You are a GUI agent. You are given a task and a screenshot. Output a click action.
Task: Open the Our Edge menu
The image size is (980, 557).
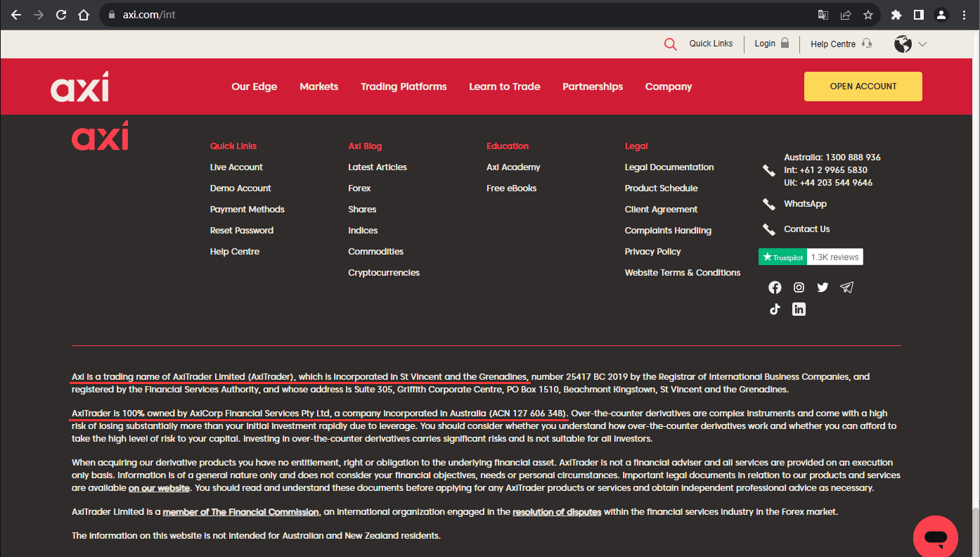(x=254, y=87)
